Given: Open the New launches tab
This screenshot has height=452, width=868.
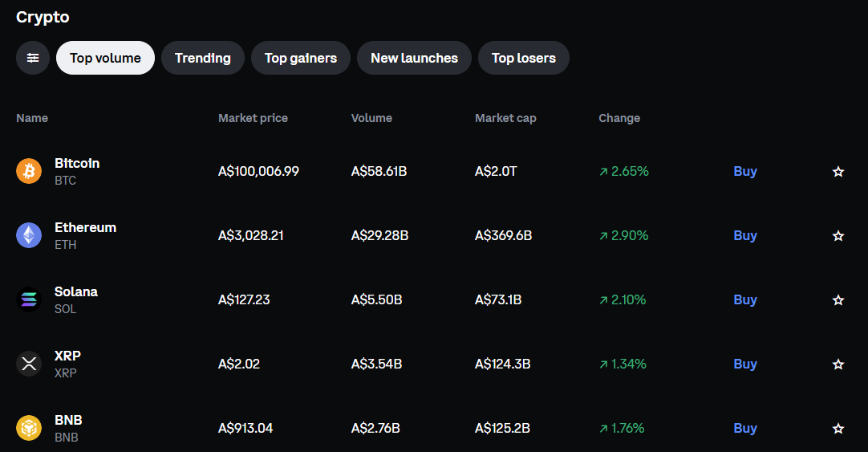Looking at the screenshot, I should point(414,58).
